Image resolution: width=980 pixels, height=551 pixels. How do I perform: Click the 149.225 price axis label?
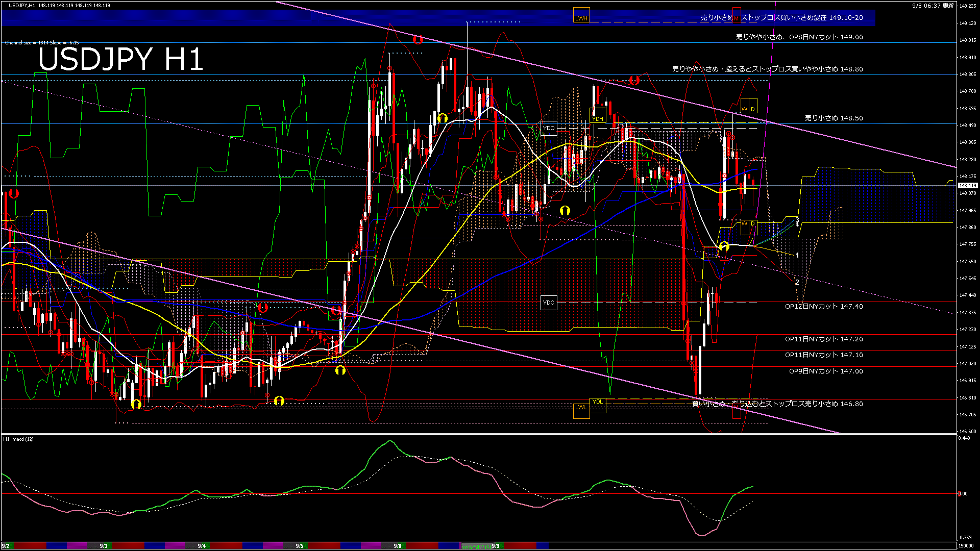pos(968,6)
